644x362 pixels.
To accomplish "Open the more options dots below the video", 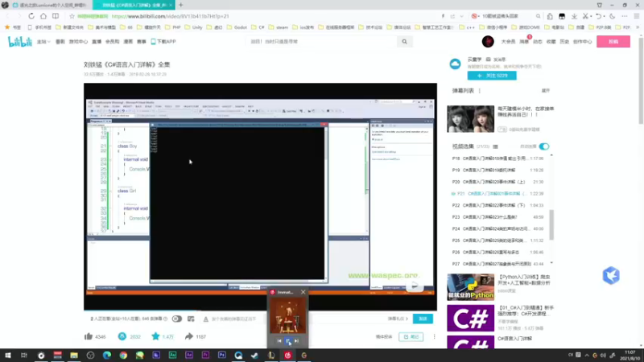I will (x=434, y=336).
